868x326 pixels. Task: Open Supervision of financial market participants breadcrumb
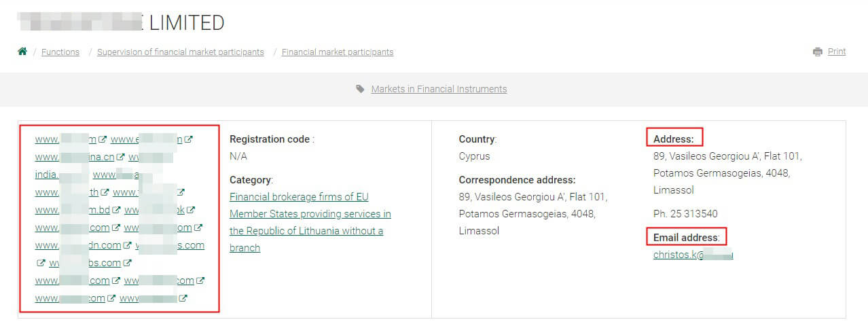181,52
